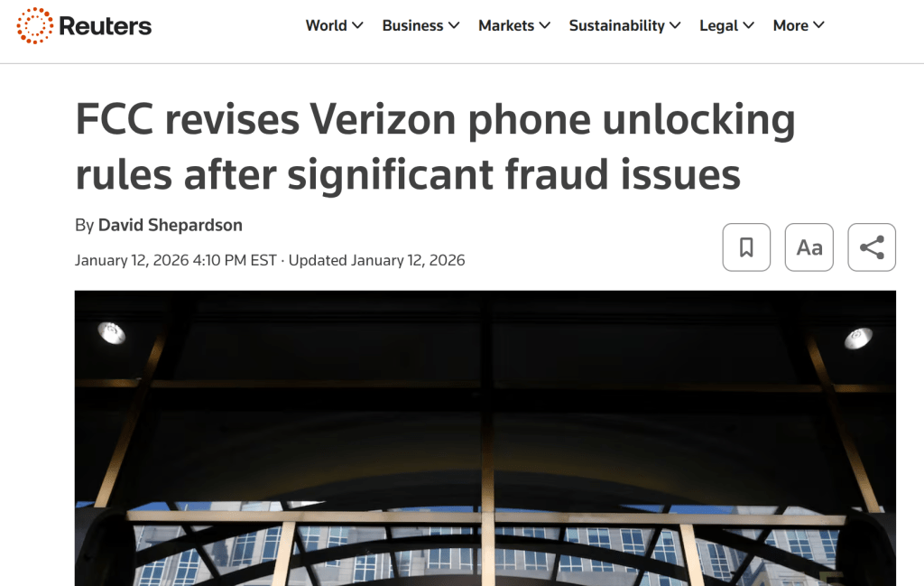Expand the Legal chevron arrow
924x586 pixels.
[x=749, y=25]
